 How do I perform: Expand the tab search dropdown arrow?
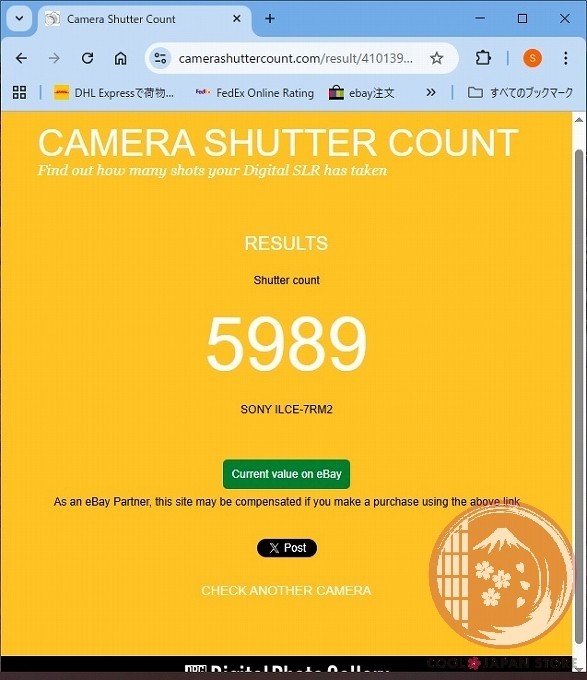point(20,19)
